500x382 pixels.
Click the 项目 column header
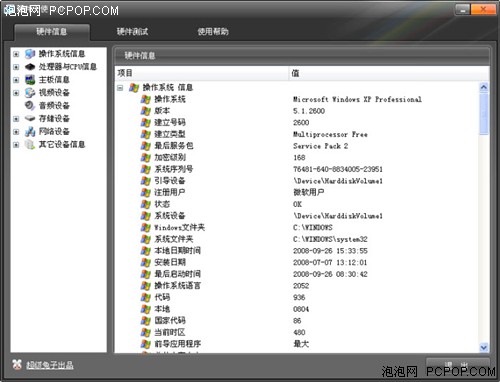202,73
